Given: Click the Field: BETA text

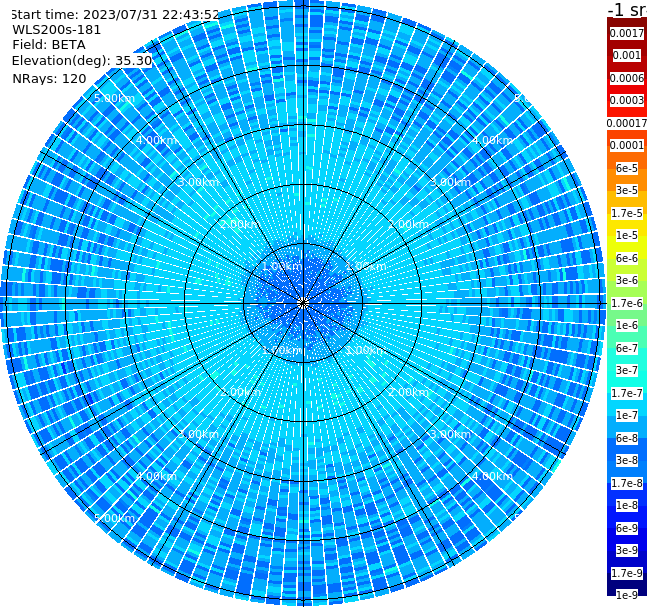Looking at the screenshot, I should tap(49, 45).
